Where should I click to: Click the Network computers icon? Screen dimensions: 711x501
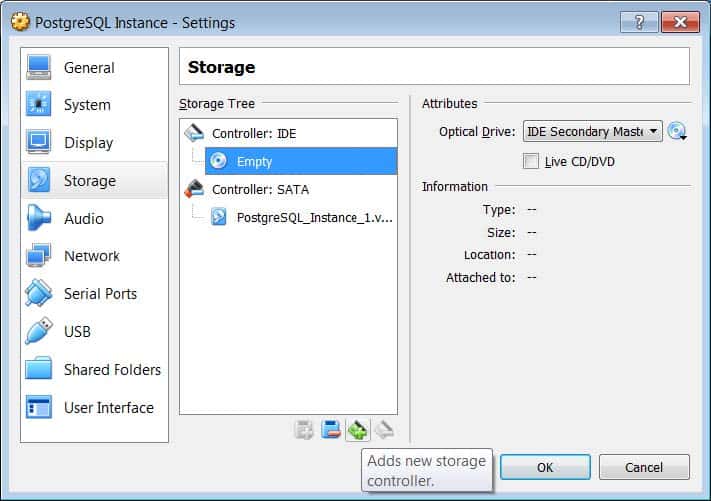(39, 255)
